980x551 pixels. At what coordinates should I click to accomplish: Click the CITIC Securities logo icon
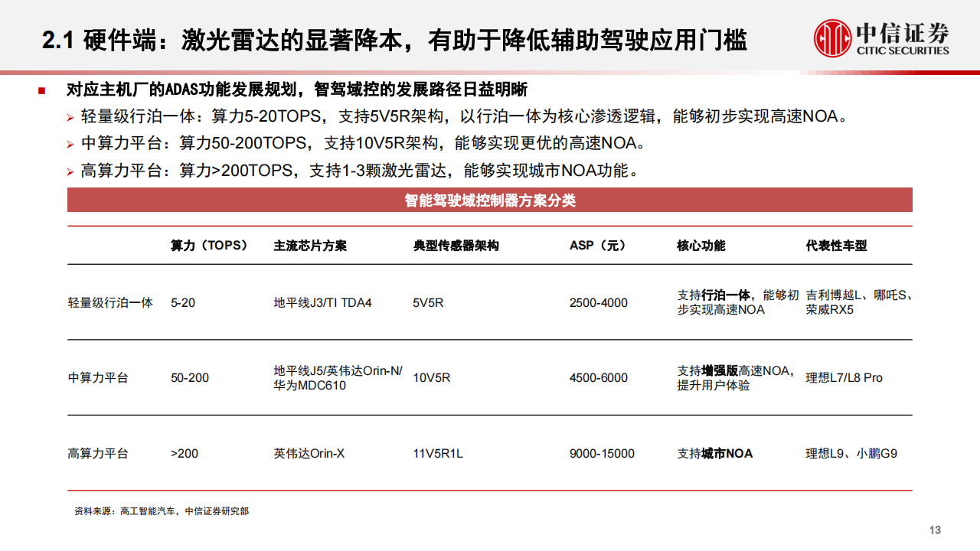832,37
